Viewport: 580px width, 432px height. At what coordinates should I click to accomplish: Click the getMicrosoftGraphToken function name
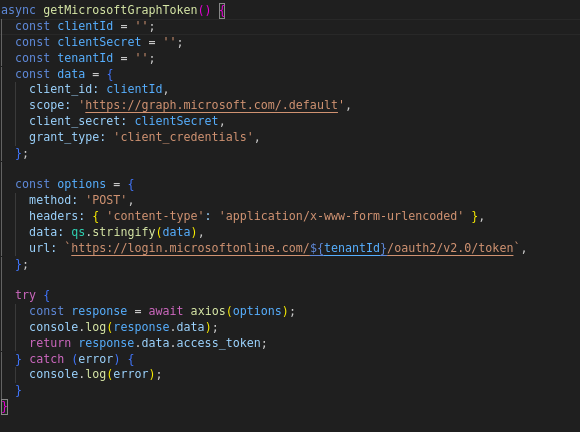[x=120, y=10]
